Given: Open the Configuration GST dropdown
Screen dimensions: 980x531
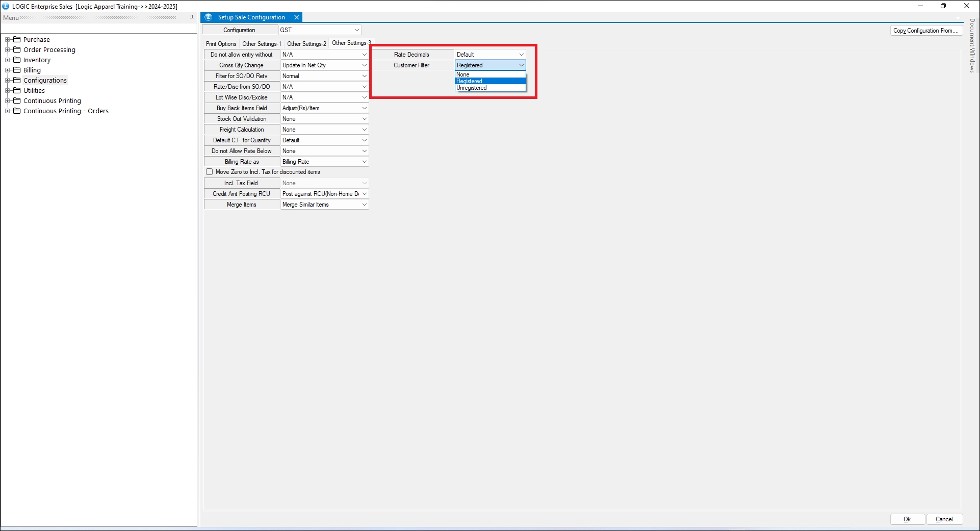Looking at the screenshot, I should coord(356,30).
